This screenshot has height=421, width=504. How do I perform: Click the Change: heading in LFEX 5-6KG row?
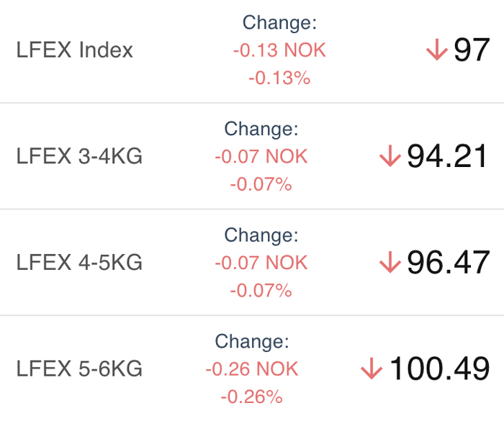tap(252, 342)
